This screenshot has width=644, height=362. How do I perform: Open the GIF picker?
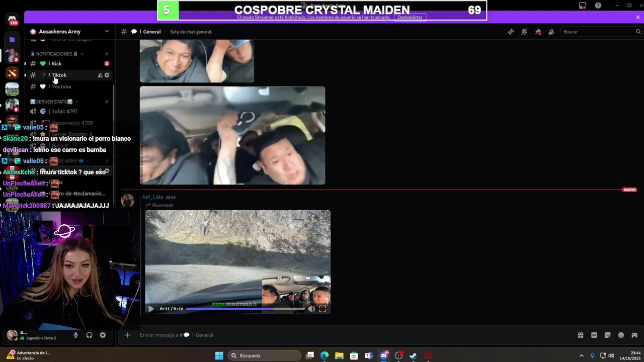click(x=594, y=335)
